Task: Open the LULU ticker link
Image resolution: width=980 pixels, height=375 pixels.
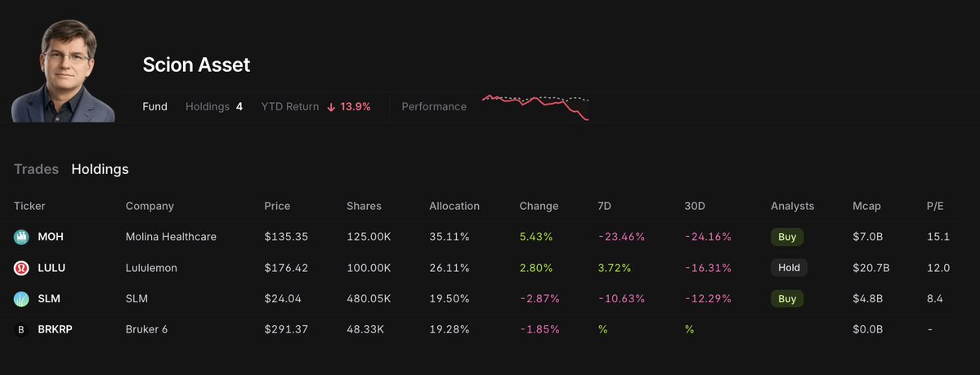Action: click(51, 268)
